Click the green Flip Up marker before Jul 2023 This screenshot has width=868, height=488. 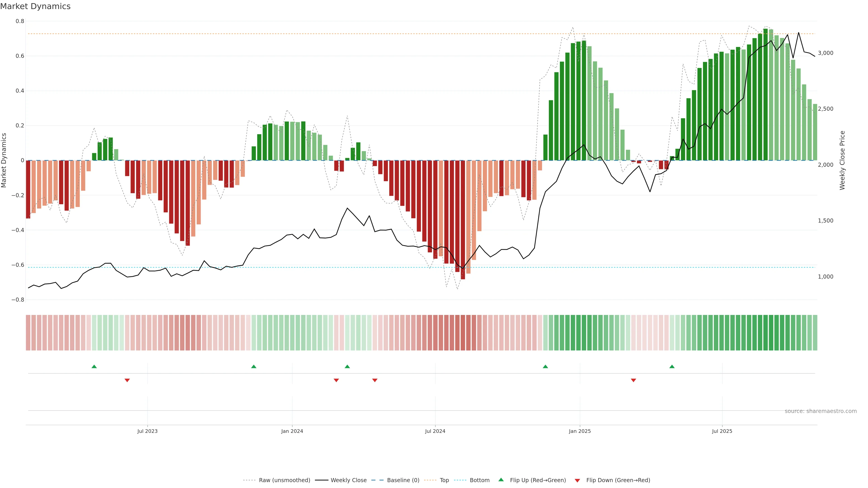[94, 366]
